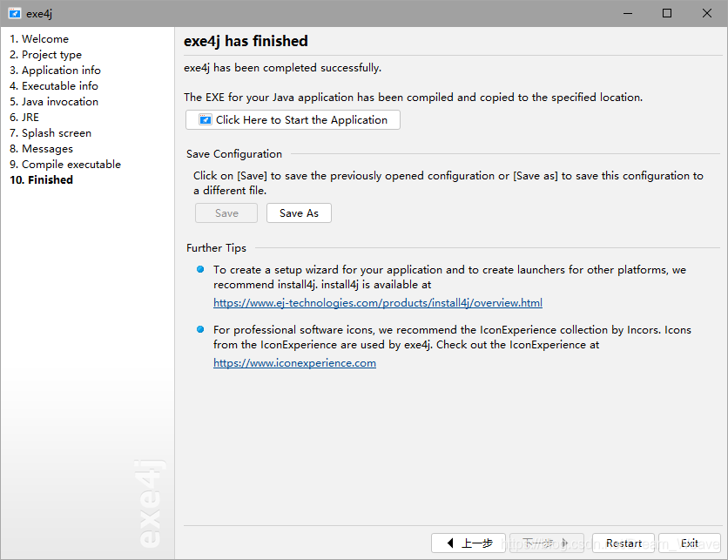Click the Restart button
The height and width of the screenshot is (560, 728).
pos(624,543)
